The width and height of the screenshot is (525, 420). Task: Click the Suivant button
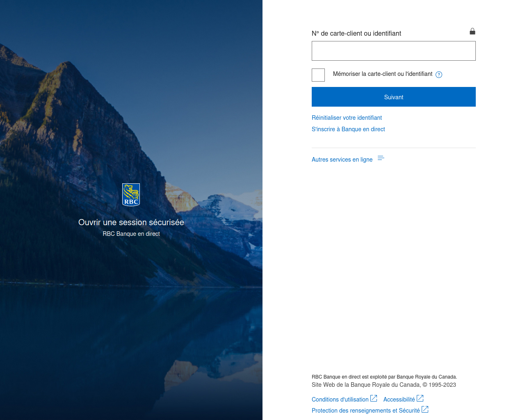tap(394, 97)
